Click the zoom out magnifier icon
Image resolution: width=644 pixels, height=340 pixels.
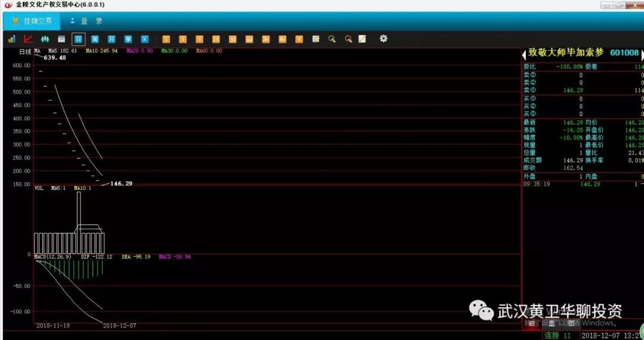348,39
